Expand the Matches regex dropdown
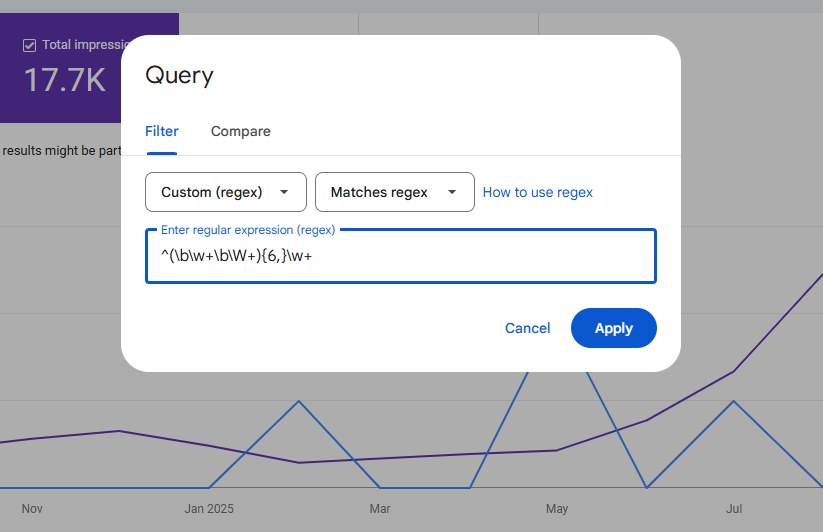823x532 pixels. (394, 192)
